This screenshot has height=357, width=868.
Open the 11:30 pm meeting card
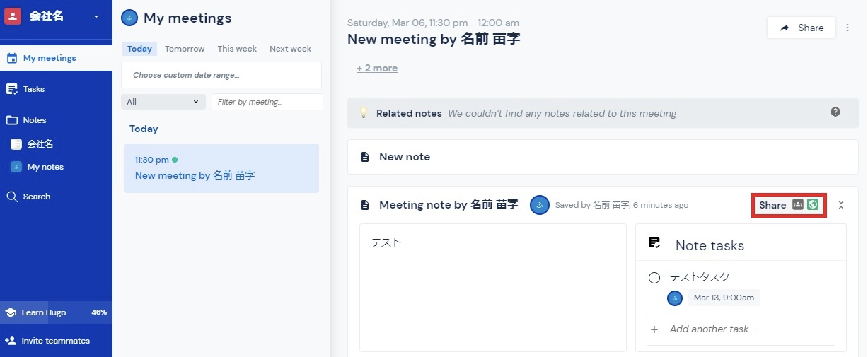click(221, 168)
